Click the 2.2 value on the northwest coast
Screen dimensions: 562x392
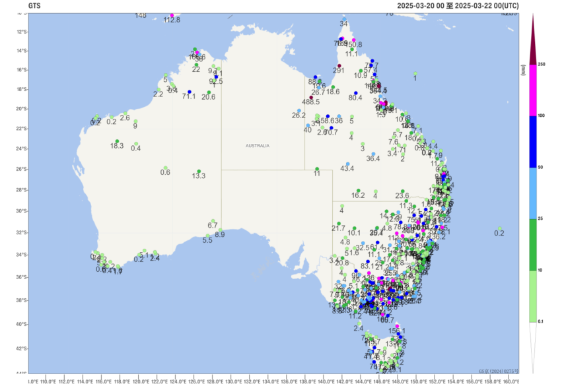pos(158,94)
